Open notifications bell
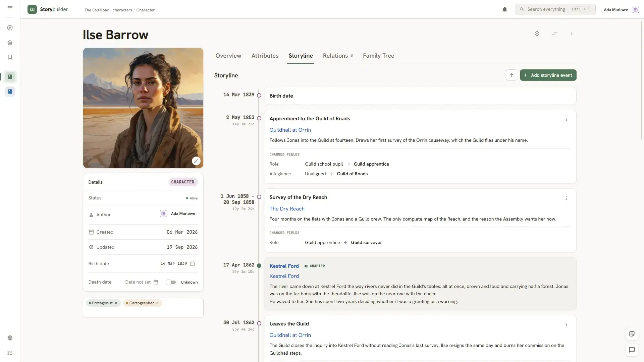 [x=505, y=9]
